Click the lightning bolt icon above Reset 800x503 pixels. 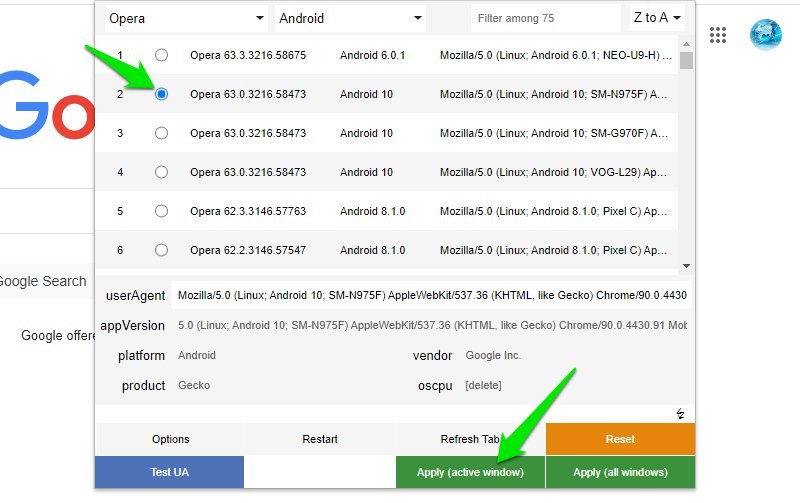(680, 414)
